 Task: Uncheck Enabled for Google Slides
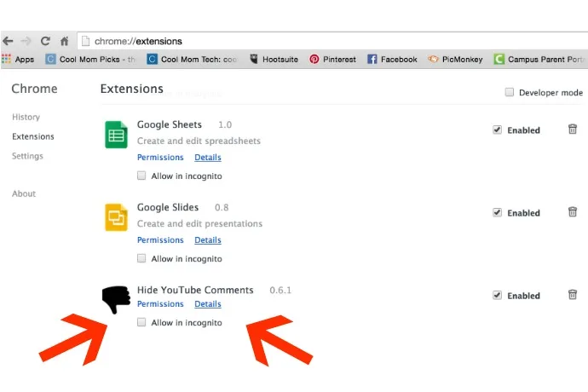[498, 213]
